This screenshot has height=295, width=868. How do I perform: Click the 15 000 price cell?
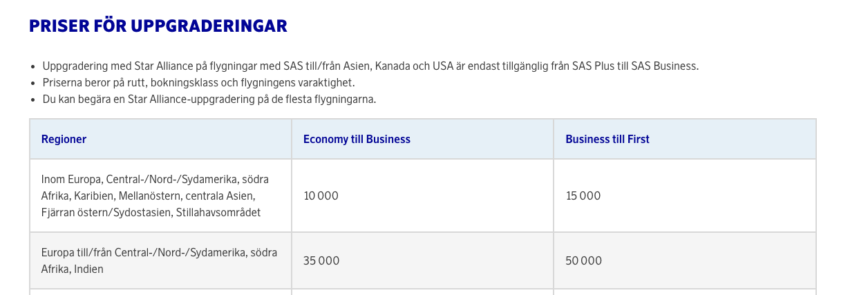click(583, 196)
